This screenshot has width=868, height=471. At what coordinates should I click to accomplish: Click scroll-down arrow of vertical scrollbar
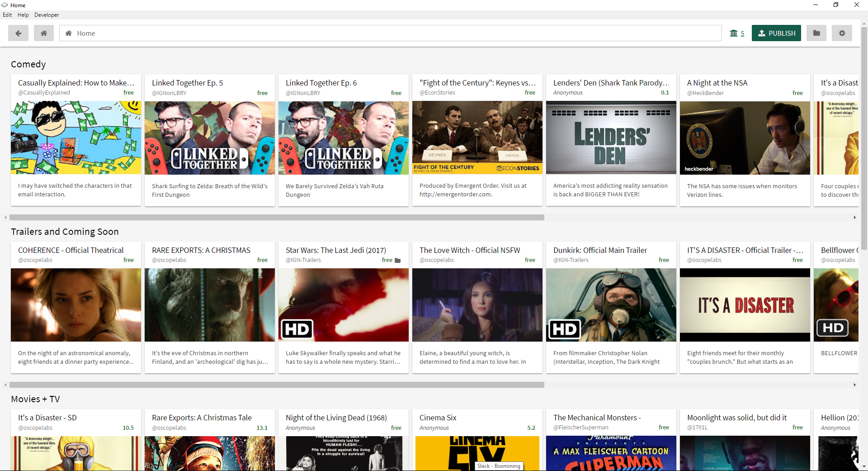[x=864, y=466]
